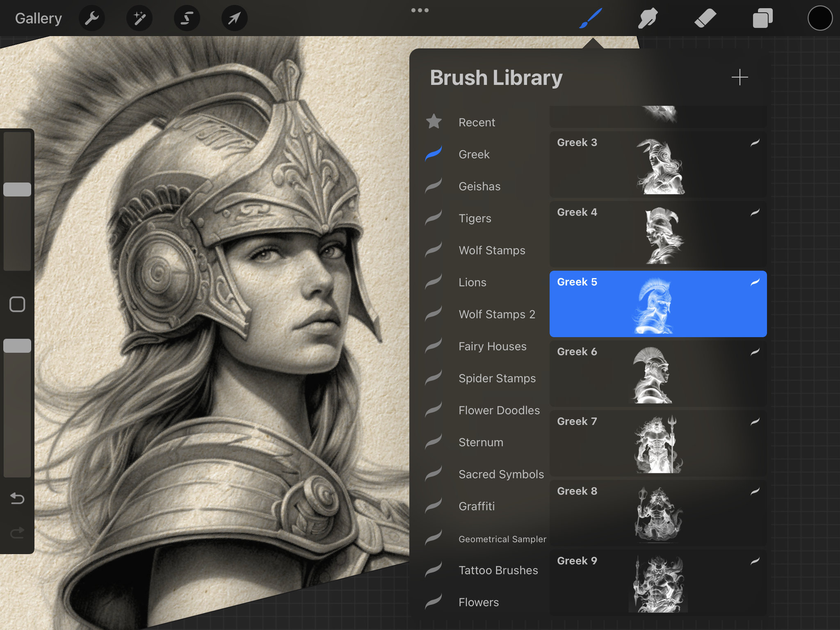
Task: Tap the brush icon beside Graffiti
Action: coord(434,505)
